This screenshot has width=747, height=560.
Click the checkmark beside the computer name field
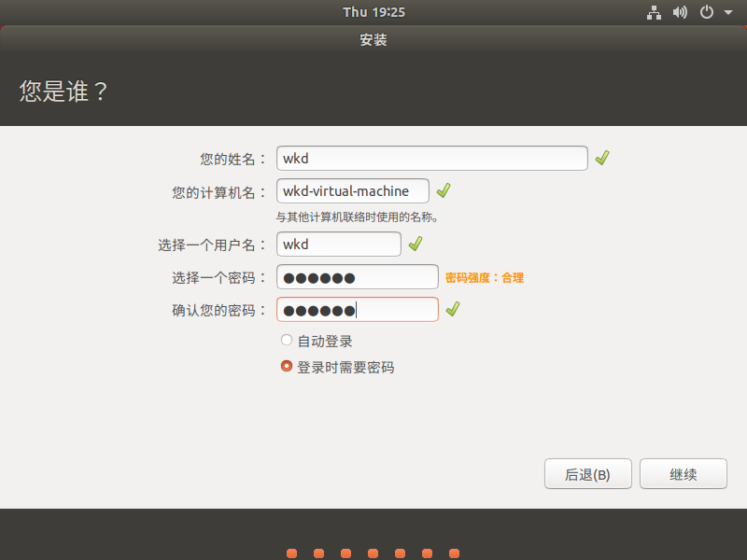click(x=444, y=190)
